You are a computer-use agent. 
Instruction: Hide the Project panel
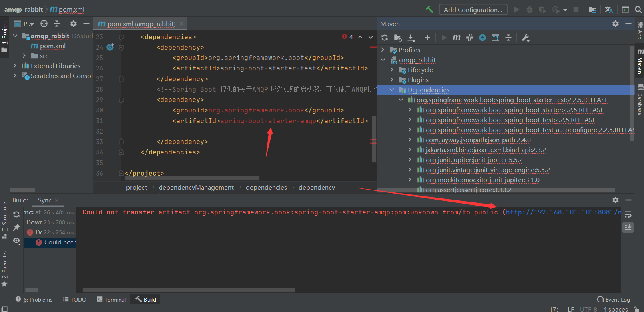86,24
